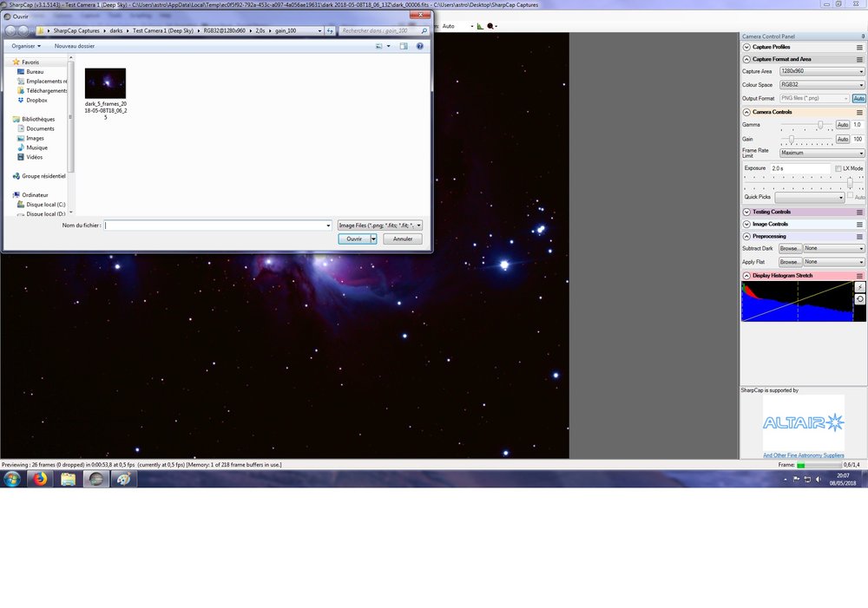Click Ouvrir button to open file

[x=354, y=239]
